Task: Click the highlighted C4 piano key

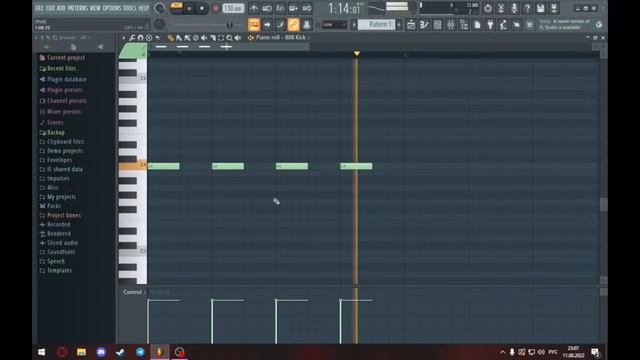Action: [133, 165]
